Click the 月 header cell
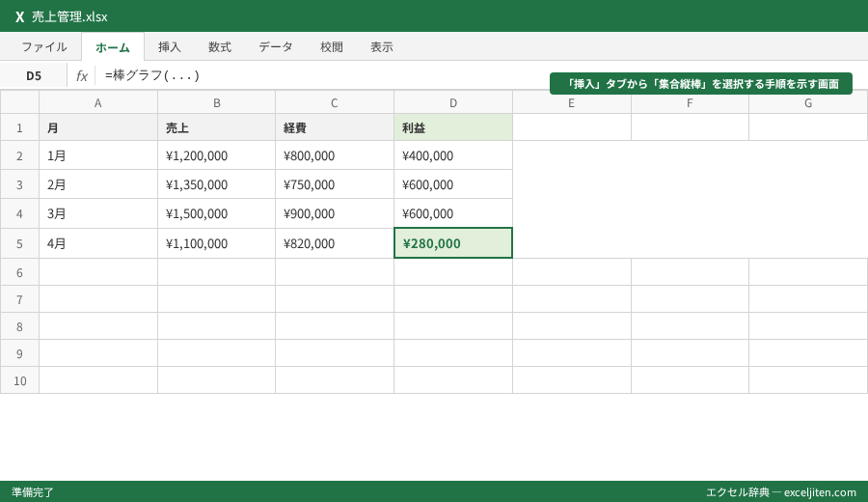868x502 pixels. point(98,127)
